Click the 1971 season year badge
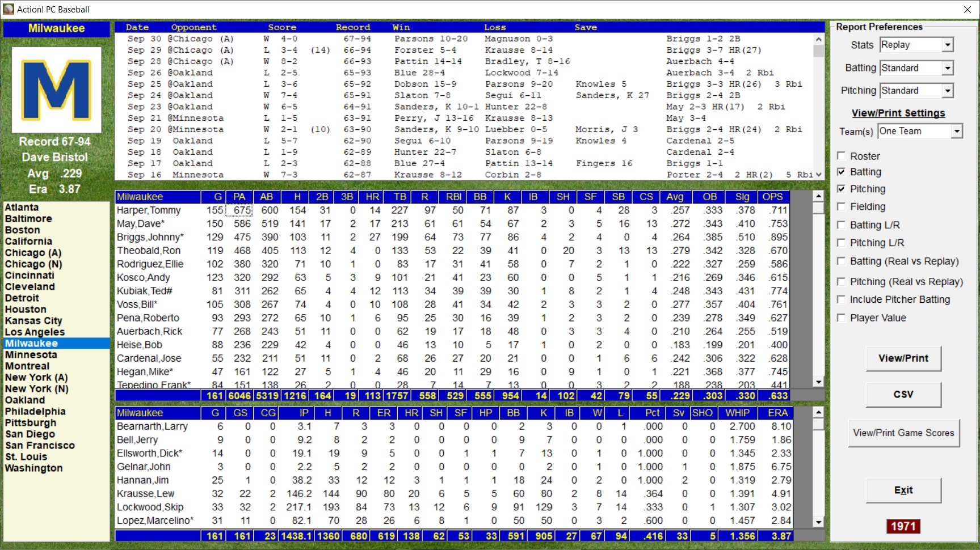This screenshot has width=980, height=550. (x=903, y=526)
